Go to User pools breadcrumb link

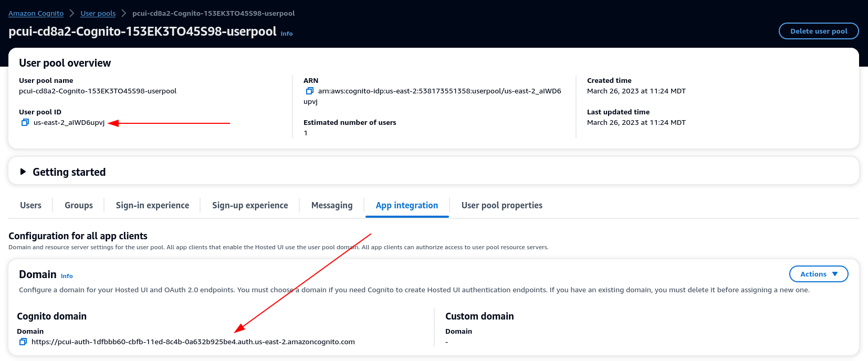click(x=98, y=13)
